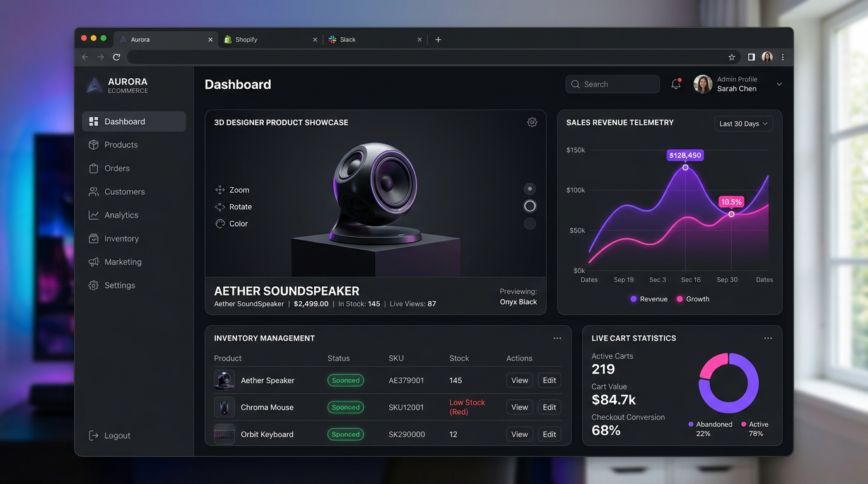Click the $128,450 revenue data point
The width and height of the screenshot is (868, 484).
click(x=685, y=167)
